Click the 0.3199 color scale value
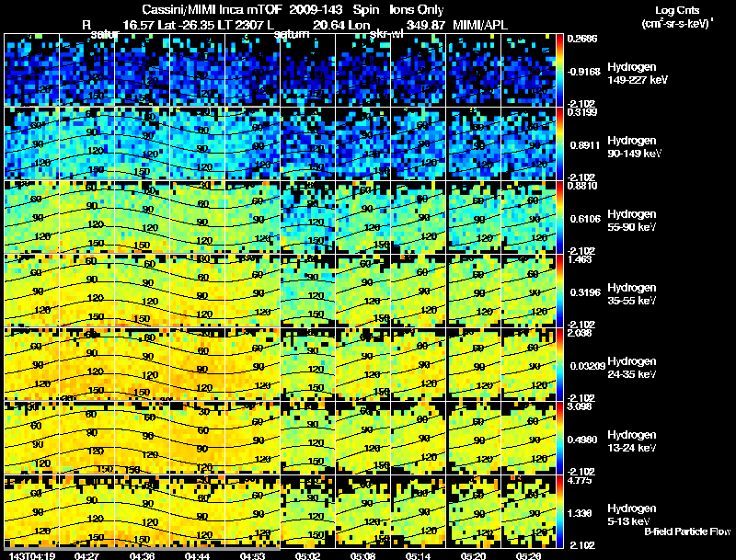The height and width of the screenshot is (560, 736). (x=582, y=112)
